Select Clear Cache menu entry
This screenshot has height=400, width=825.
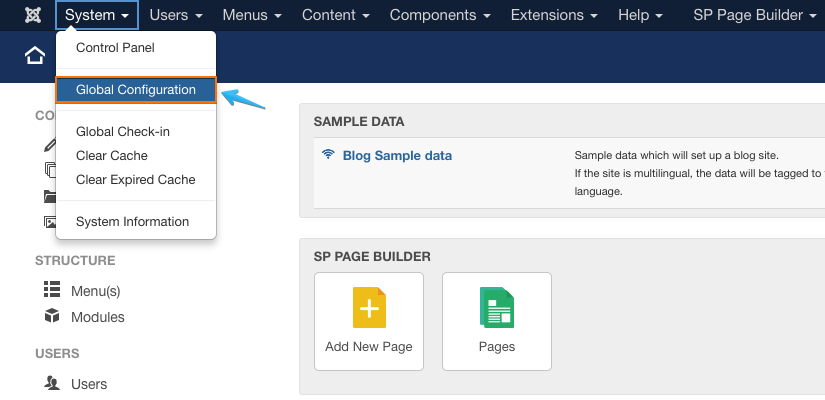112,156
